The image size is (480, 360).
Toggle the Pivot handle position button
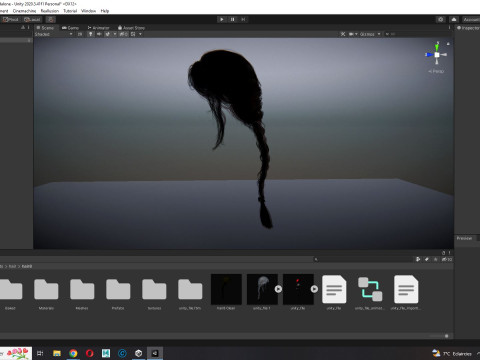[11, 19]
